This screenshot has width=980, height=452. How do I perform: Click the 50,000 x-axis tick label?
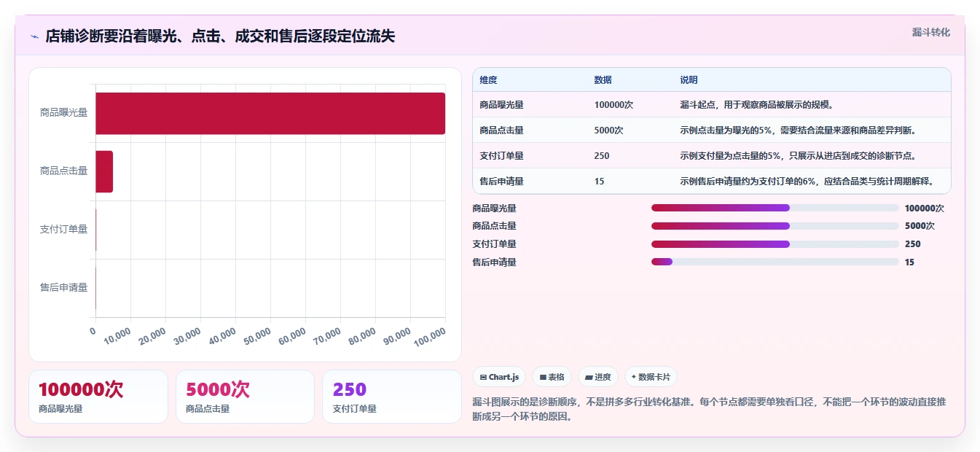(257, 335)
